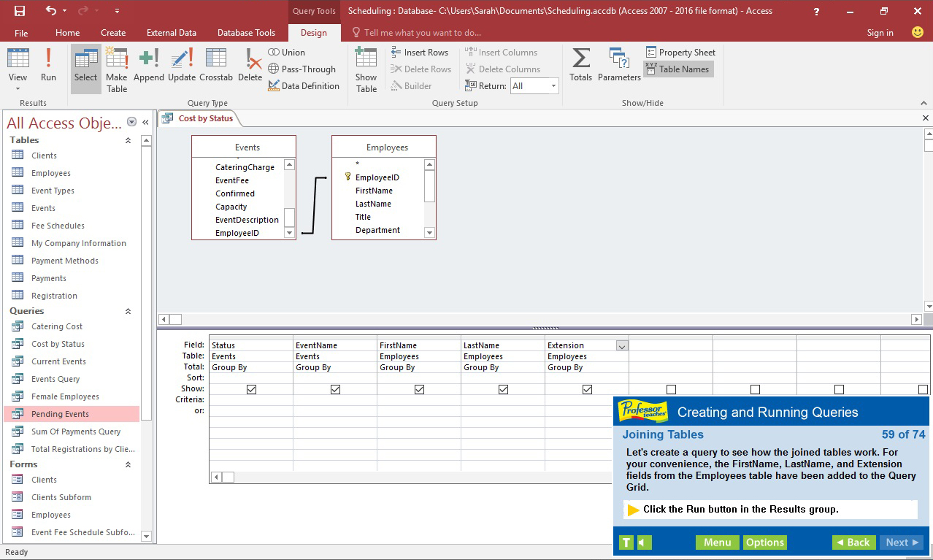Switch to the Create ribbon tab
This screenshot has width=933, height=560.
(113, 33)
